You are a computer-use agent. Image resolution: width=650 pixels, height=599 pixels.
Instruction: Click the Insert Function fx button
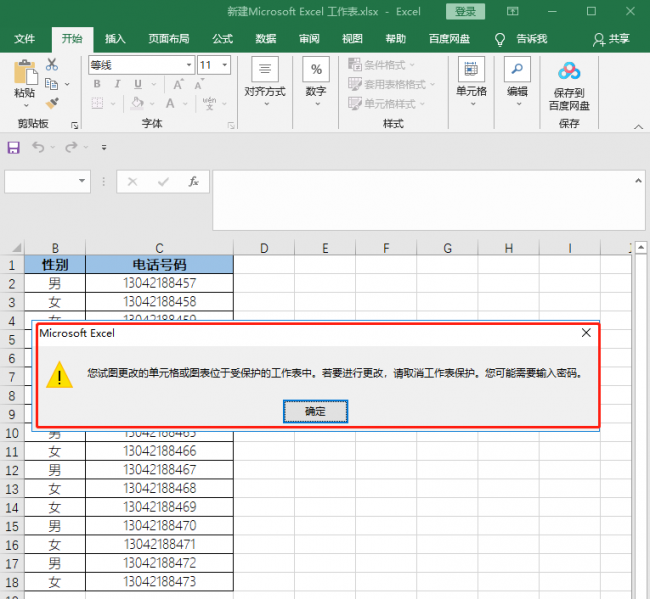coord(193,181)
